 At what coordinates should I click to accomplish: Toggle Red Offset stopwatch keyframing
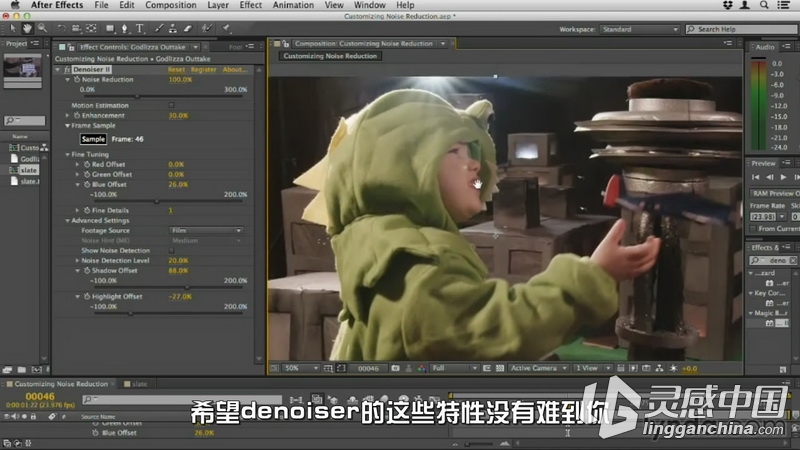click(87, 164)
